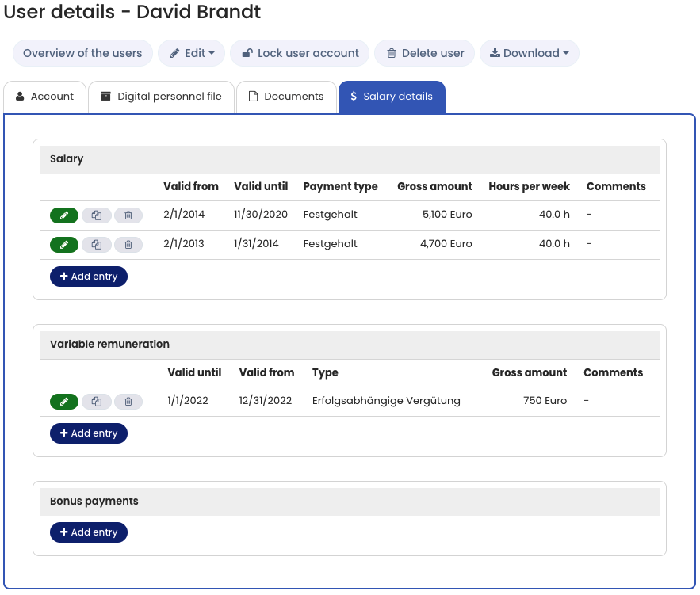This screenshot has height=595, width=700.
Task: Add entry under Bonus payments
Action: tap(89, 532)
